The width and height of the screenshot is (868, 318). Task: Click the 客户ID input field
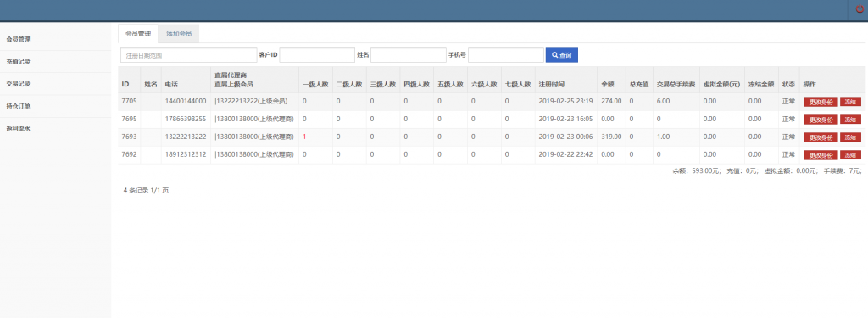point(317,55)
